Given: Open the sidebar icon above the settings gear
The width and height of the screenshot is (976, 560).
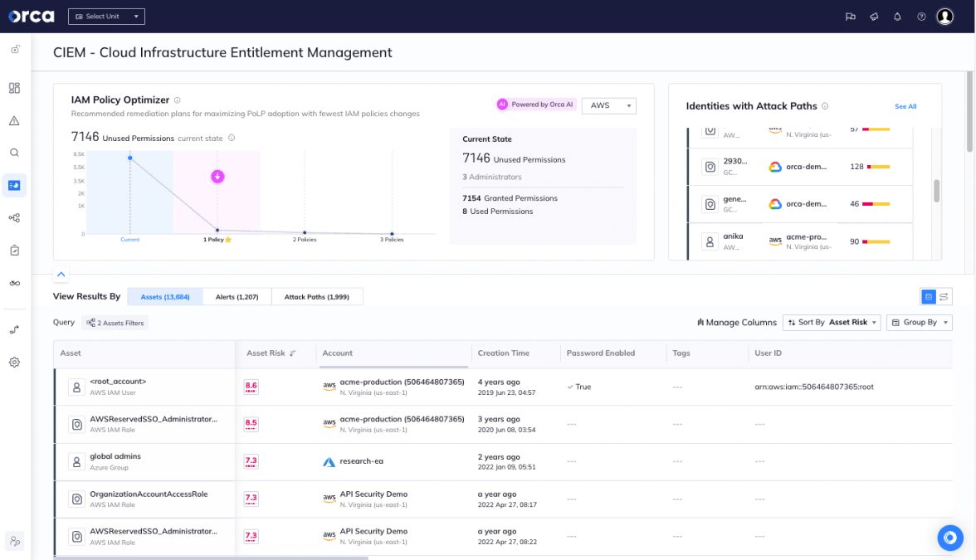Looking at the screenshot, I should [14, 330].
